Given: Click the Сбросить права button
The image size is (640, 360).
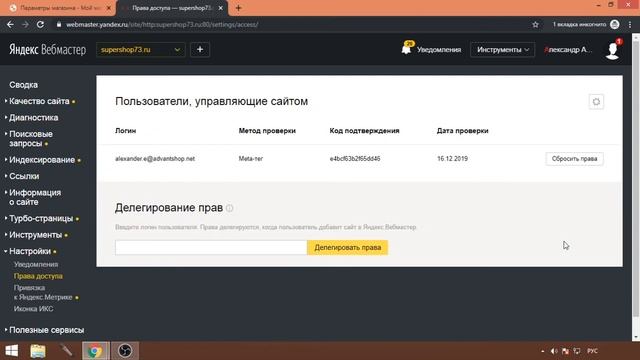Looking at the screenshot, I should tap(574, 159).
